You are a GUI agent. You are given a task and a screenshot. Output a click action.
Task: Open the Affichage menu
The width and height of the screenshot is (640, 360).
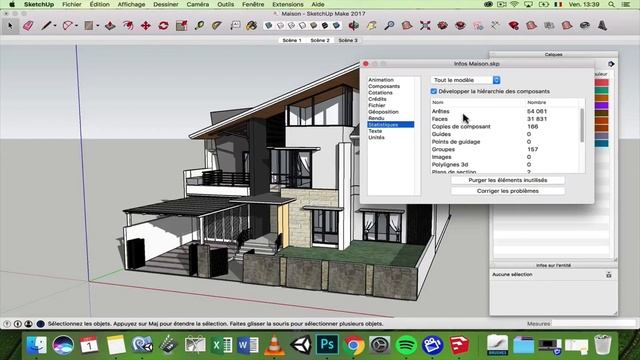[x=131, y=4]
